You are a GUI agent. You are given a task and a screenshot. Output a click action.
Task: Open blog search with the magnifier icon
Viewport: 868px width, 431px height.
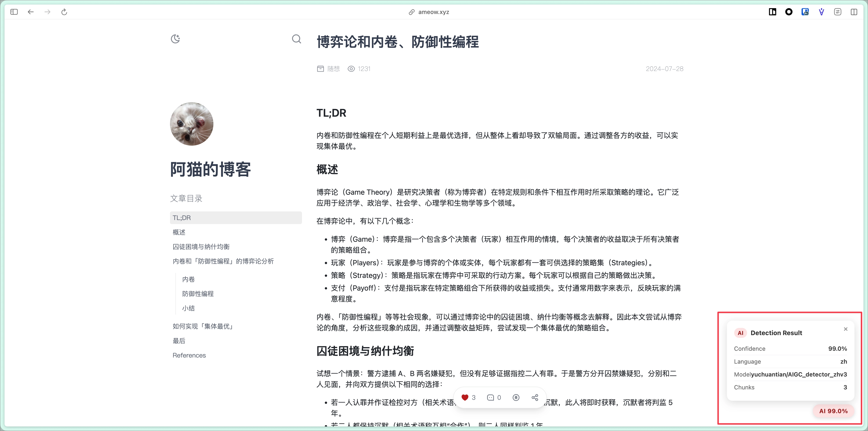(x=297, y=39)
